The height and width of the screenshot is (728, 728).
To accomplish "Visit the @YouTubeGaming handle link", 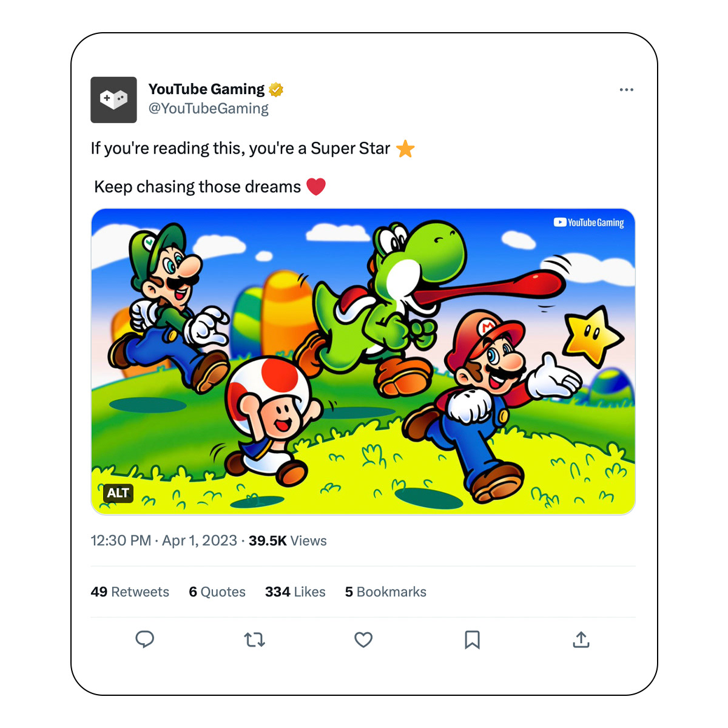I will coord(208,109).
